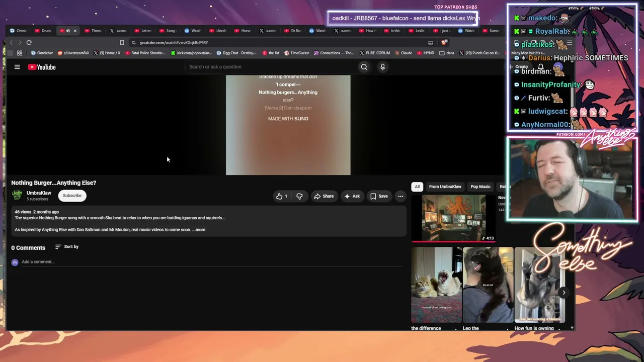Open the dans bookmarks folder

click(x=446, y=53)
